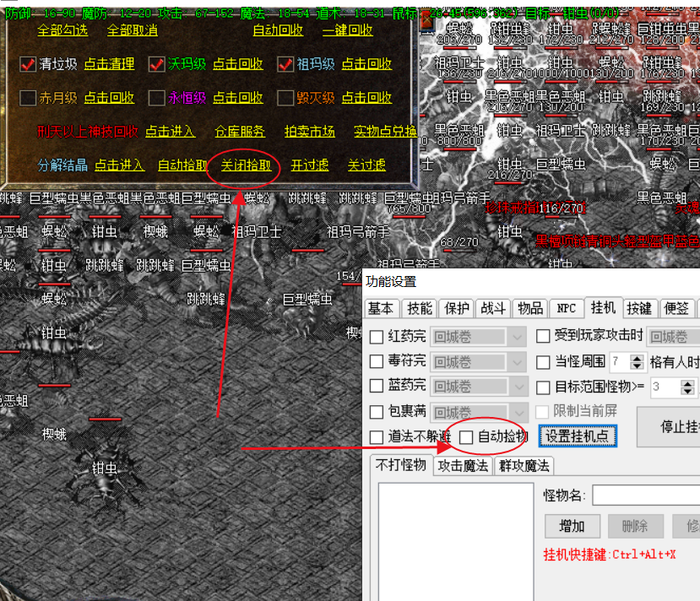Click the 关闭拾取 link
The height and width of the screenshot is (601, 700).
[x=246, y=165]
